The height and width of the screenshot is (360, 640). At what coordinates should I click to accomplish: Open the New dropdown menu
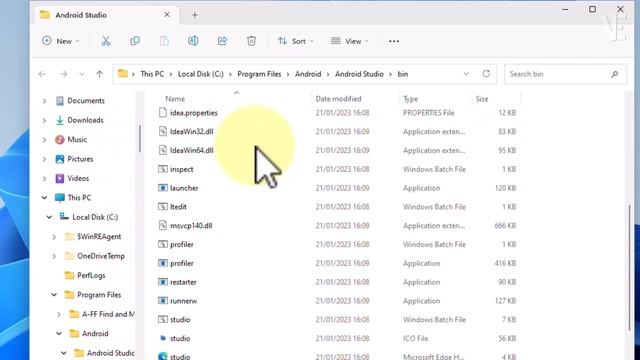tap(61, 41)
